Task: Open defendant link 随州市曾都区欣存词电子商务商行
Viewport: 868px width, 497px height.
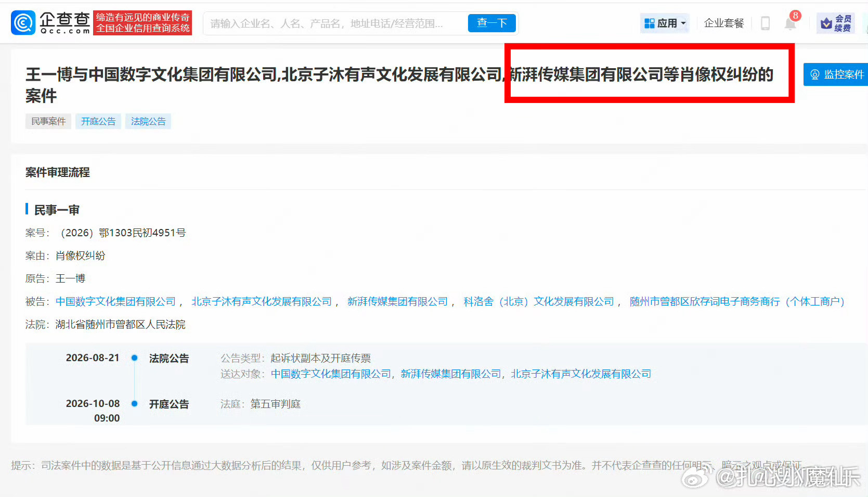Action: (737, 301)
